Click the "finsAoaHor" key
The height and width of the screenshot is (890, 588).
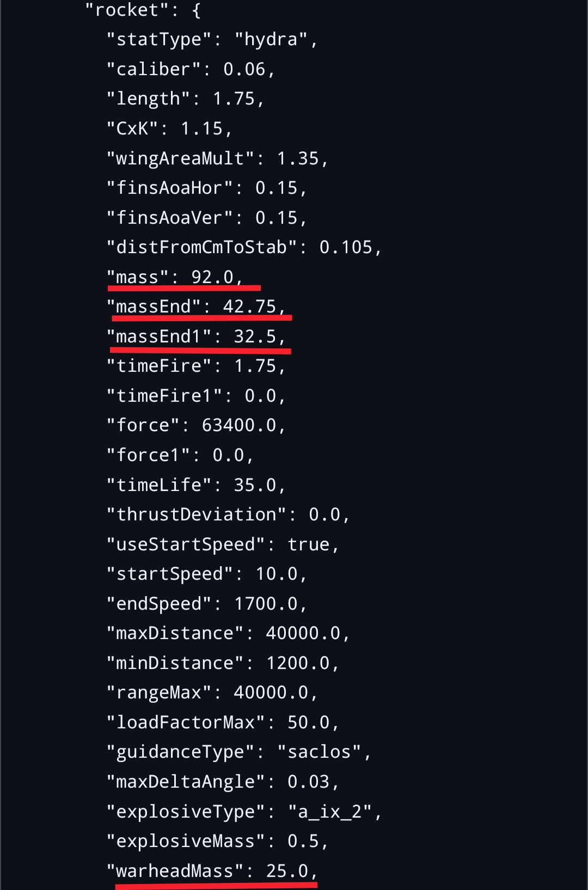pos(170,188)
